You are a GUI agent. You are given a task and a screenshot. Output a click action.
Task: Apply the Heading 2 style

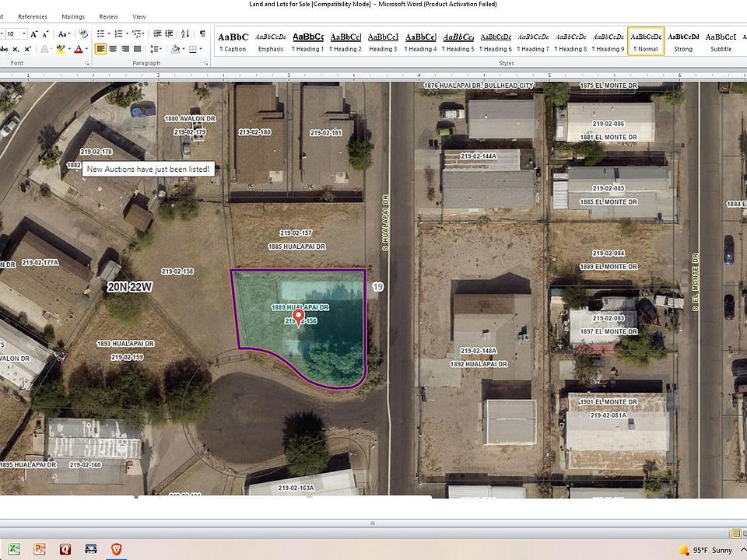click(x=345, y=42)
